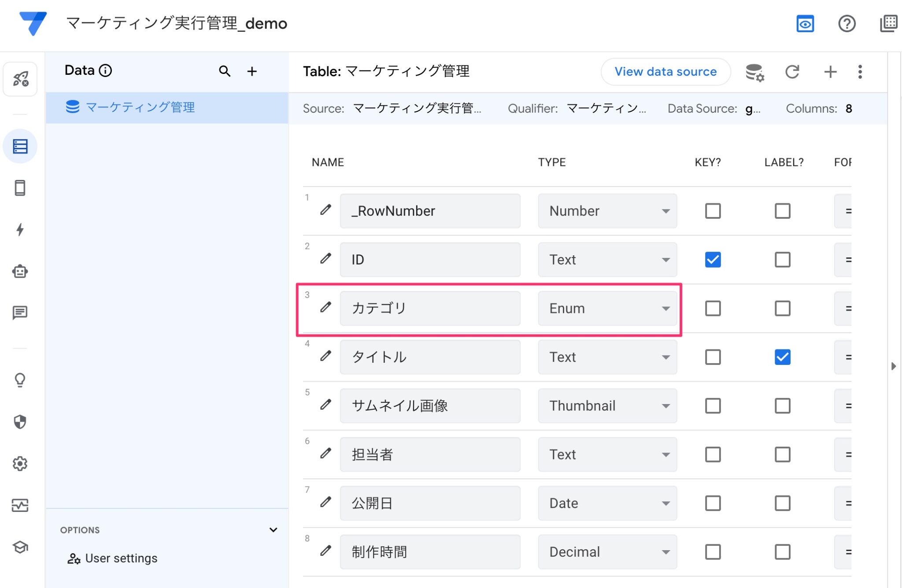The image size is (902, 588).
Task: Open the Thumbnail type dropdown for サムネイル画像
Action: click(665, 405)
